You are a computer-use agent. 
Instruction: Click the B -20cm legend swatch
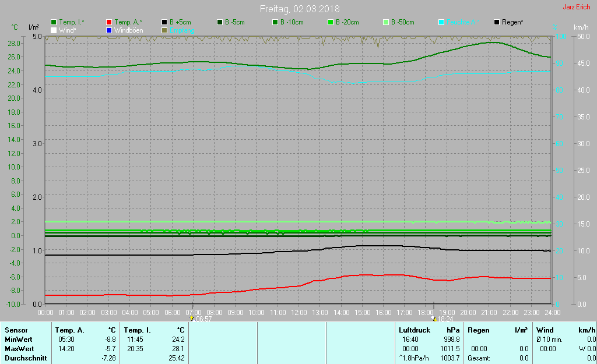pyautogui.click(x=331, y=22)
